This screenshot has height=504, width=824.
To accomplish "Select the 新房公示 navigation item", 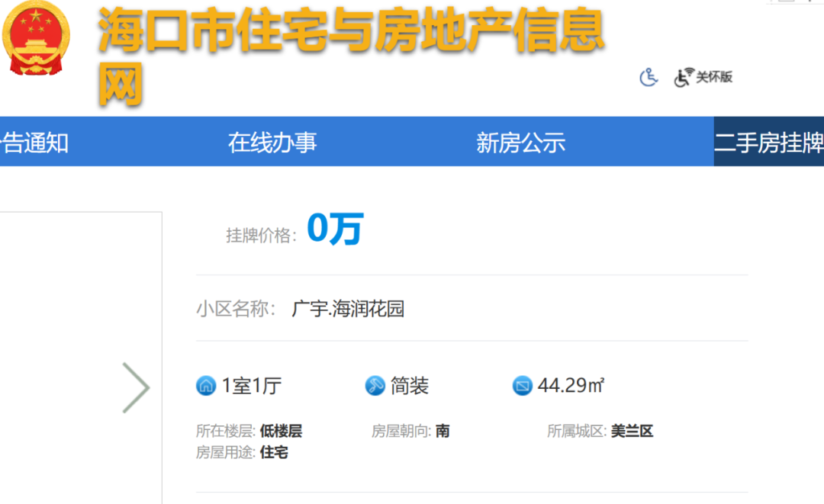I will tap(520, 143).
